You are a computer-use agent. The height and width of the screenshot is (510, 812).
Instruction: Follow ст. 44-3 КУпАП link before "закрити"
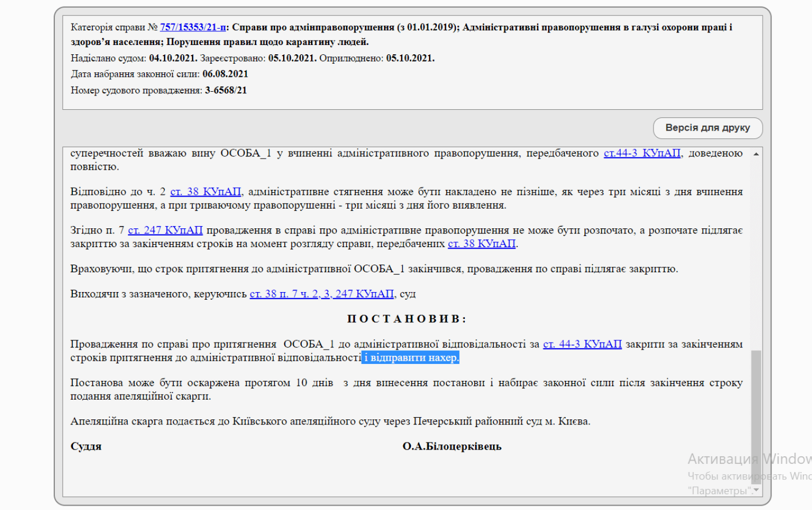tap(582, 344)
